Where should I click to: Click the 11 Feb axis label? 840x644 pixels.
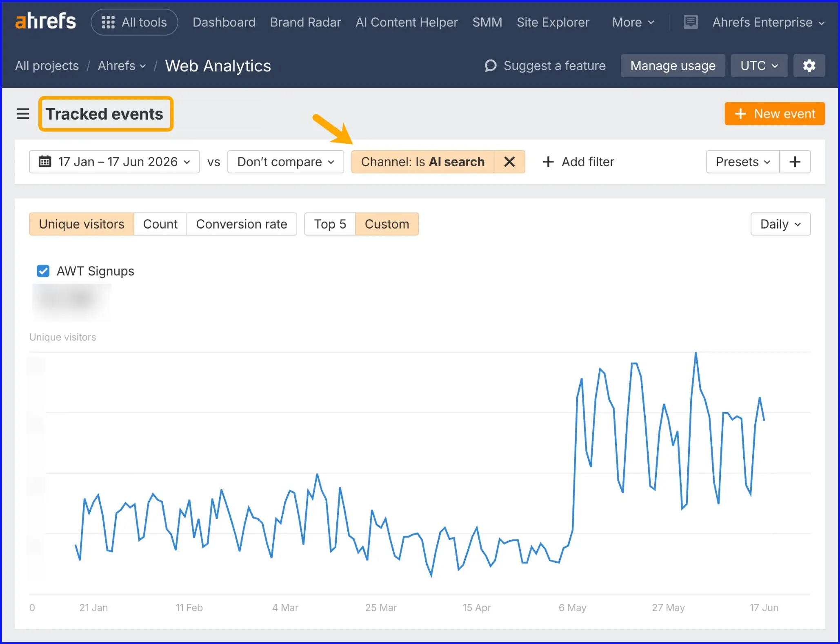tap(189, 608)
